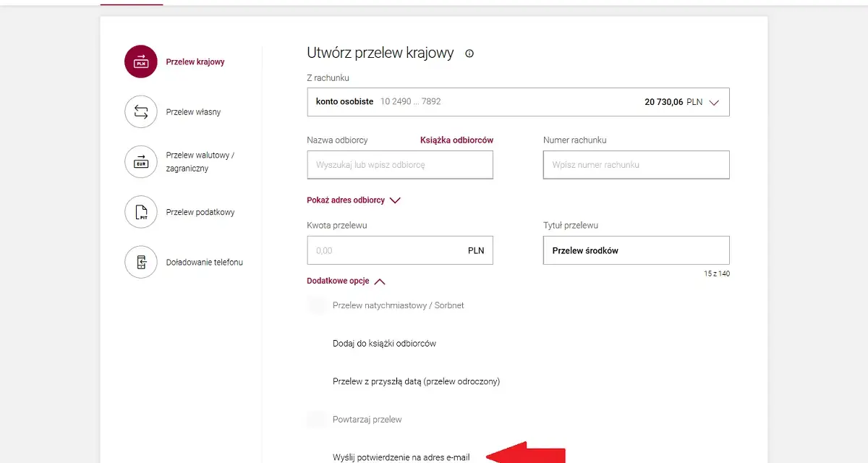Collapse Dodatkowe opcje section

click(x=346, y=281)
